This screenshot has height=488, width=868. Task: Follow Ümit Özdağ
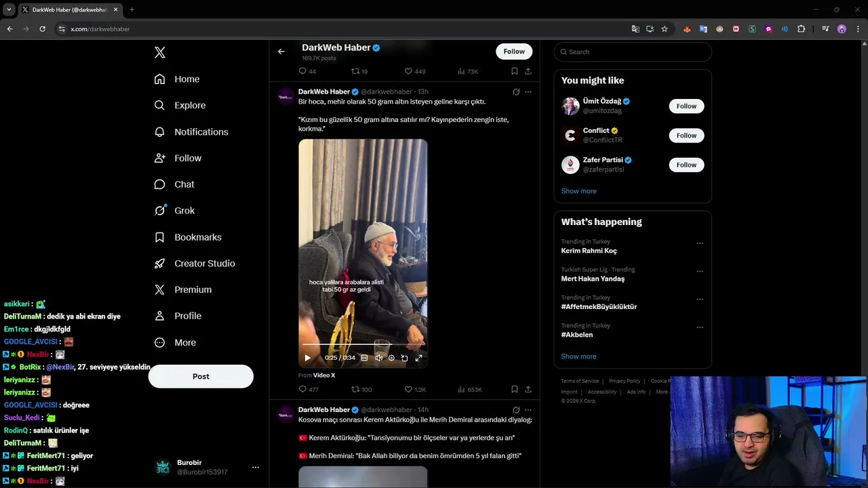tap(686, 106)
